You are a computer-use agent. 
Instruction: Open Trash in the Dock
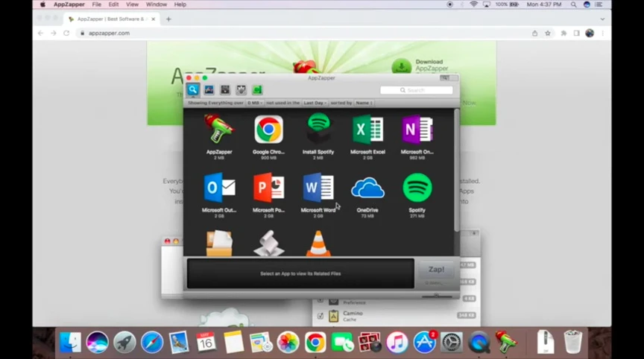[x=572, y=342]
